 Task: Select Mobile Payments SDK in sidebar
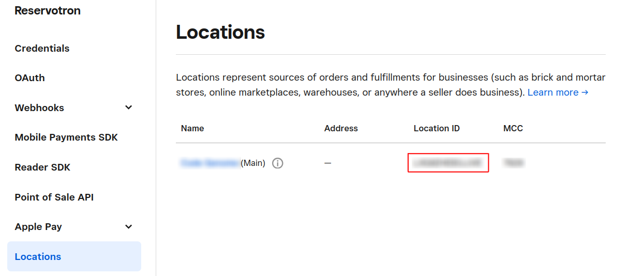pyautogui.click(x=66, y=137)
